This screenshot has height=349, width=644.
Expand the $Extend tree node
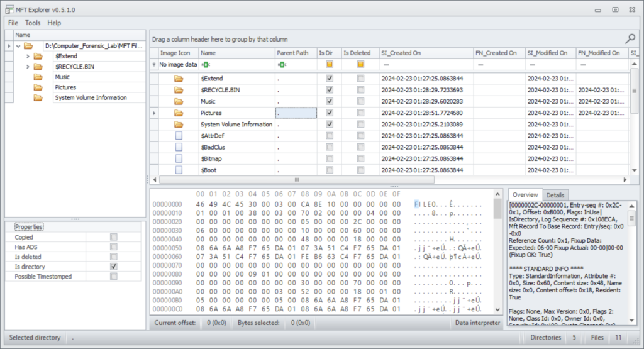28,56
